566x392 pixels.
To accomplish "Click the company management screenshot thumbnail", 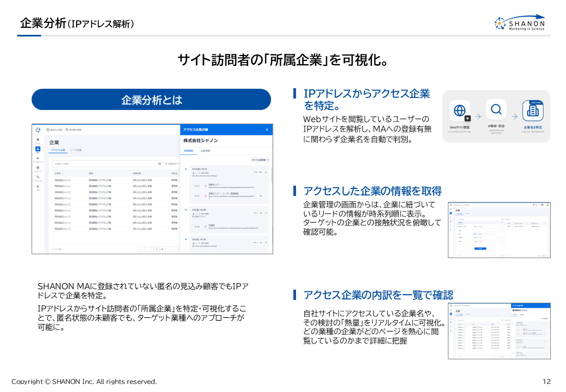I will tap(499, 230).
